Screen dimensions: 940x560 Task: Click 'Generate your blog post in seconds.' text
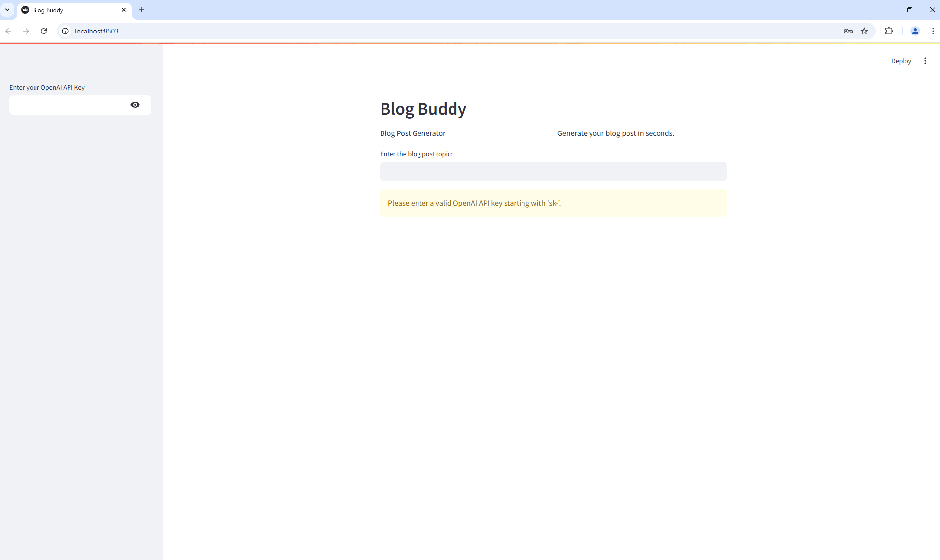click(x=616, y=133)
